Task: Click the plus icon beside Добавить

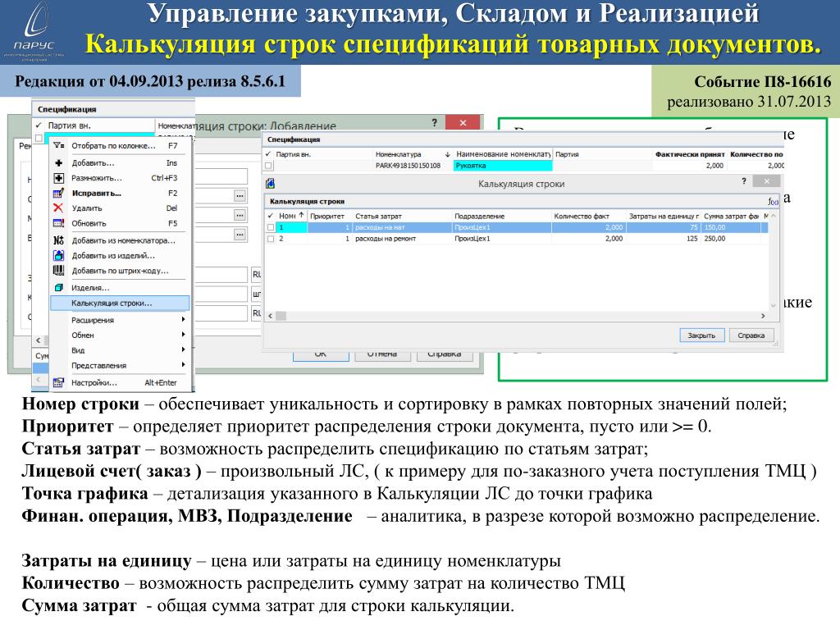Action: point(58,163)
